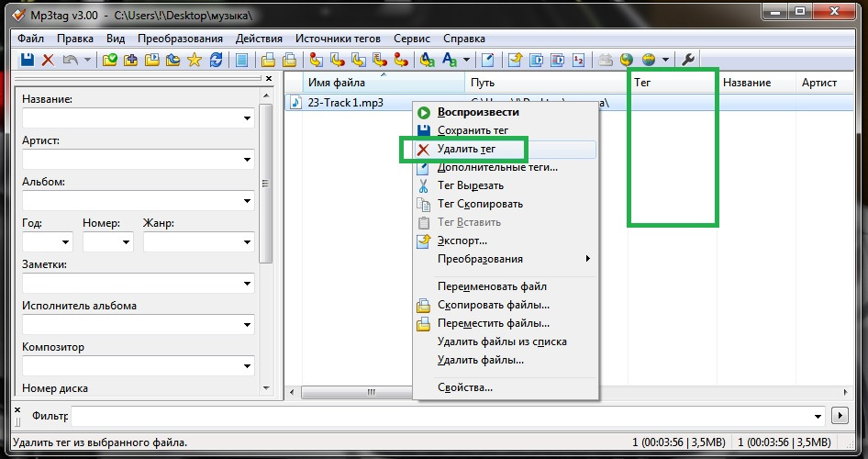Click the tag panel vertical scrollbar down arrow

266,388
